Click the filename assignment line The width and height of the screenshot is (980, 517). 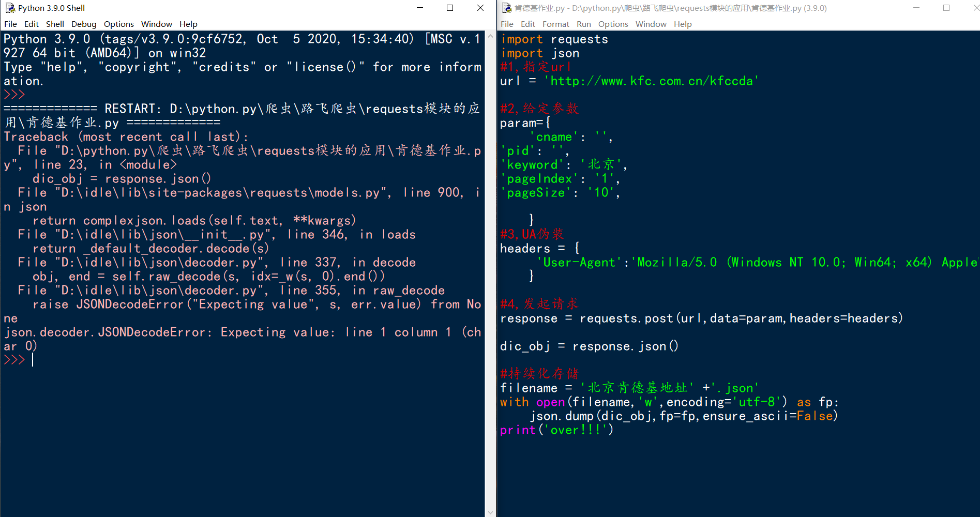coord(629,388)
